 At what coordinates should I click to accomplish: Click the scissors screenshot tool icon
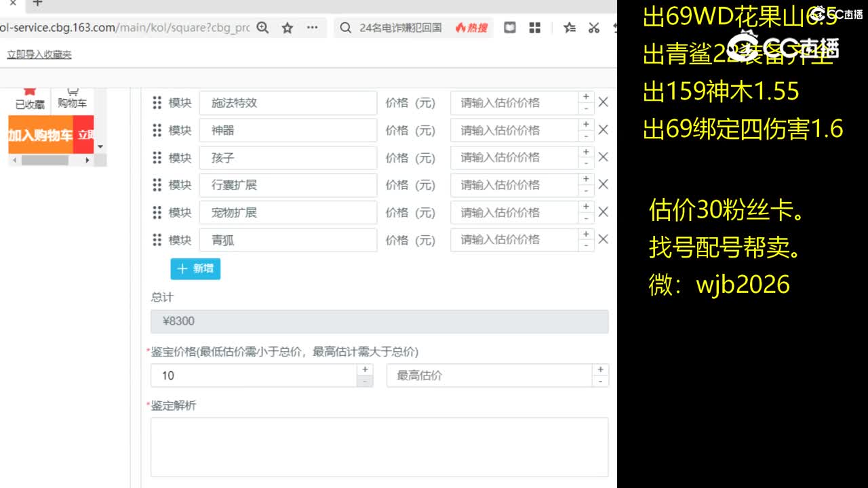point(594,28)
